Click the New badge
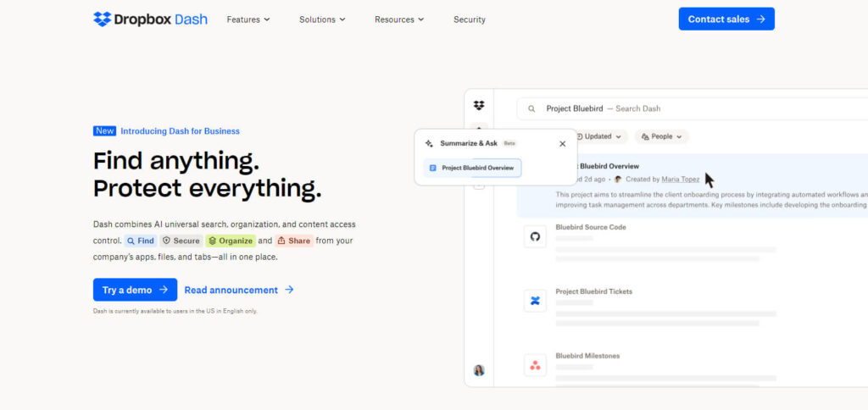This screenshot has height=410, width=868. [x=104, y=131]
